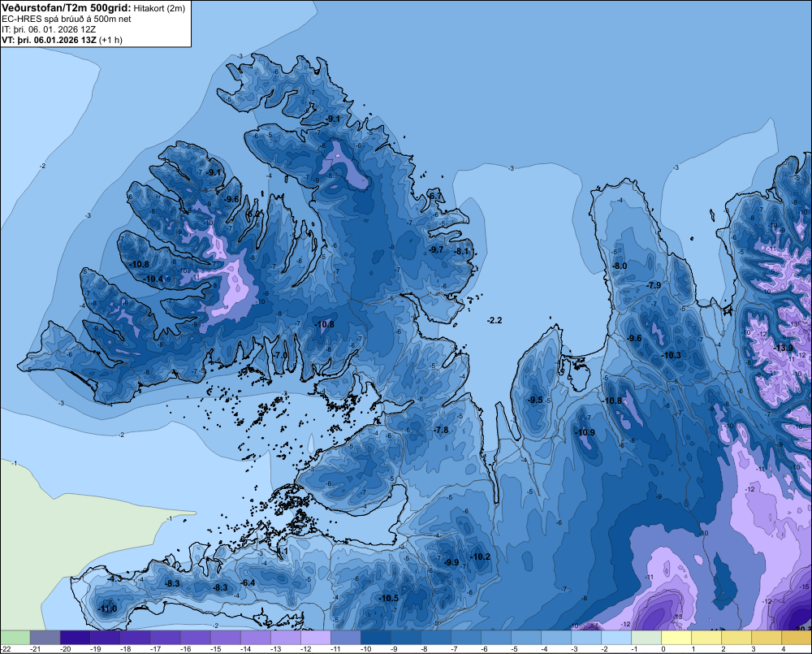Select the 'IT: þri. 06. 01. 2026 12Z' line
812x654 pixels.
[x=49, y=29]
